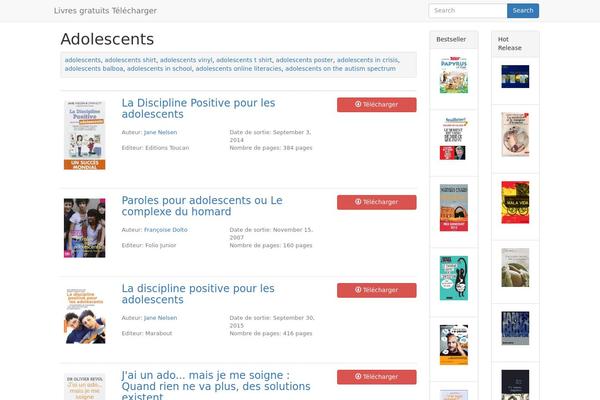Open the 'adolescents in crisis' tag
The image size is (600, 400).
pyautogui.click(x=367, y=60)
